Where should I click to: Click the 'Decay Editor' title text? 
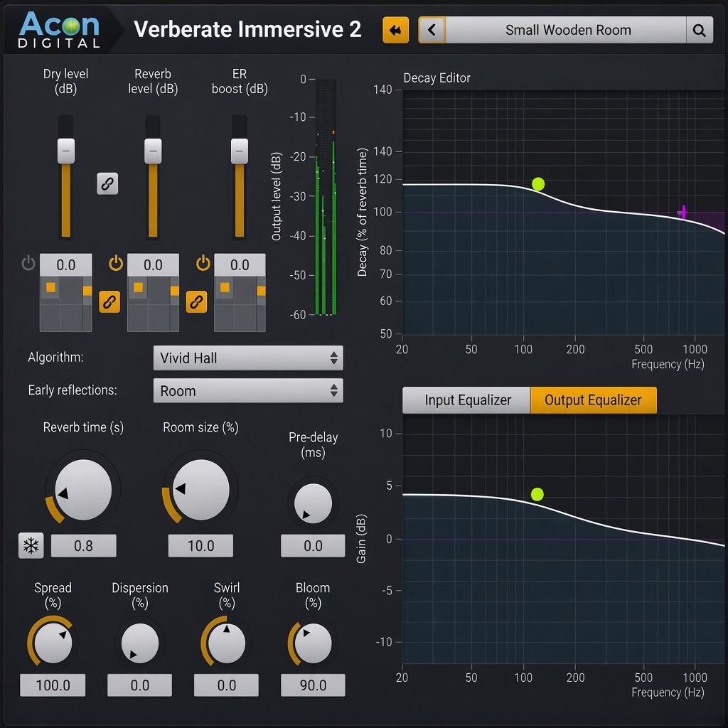[x=437, y=78]
